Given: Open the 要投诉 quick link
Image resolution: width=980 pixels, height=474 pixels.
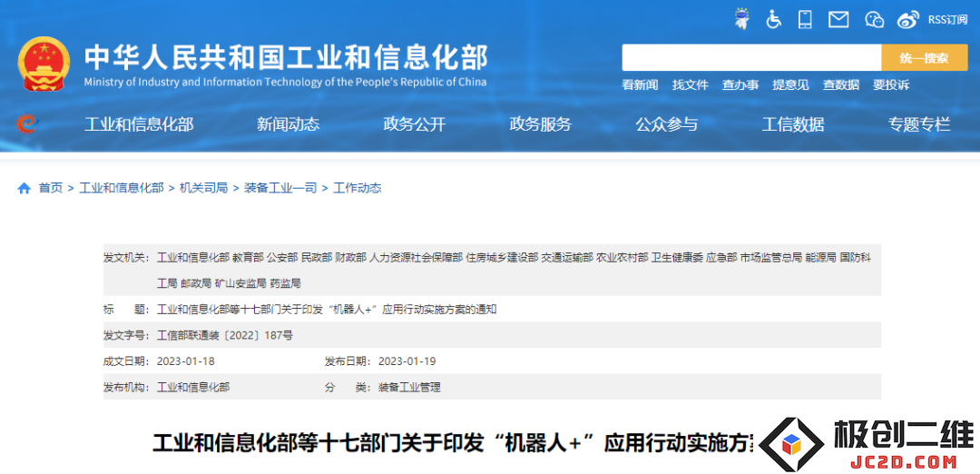Looking at the screenshot, I should coord(891,85).
